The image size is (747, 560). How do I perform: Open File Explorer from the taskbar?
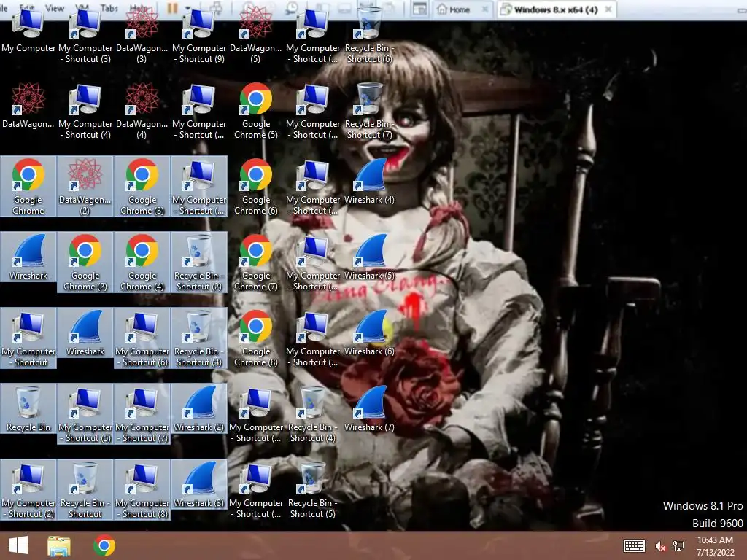[x=59, y=545]
